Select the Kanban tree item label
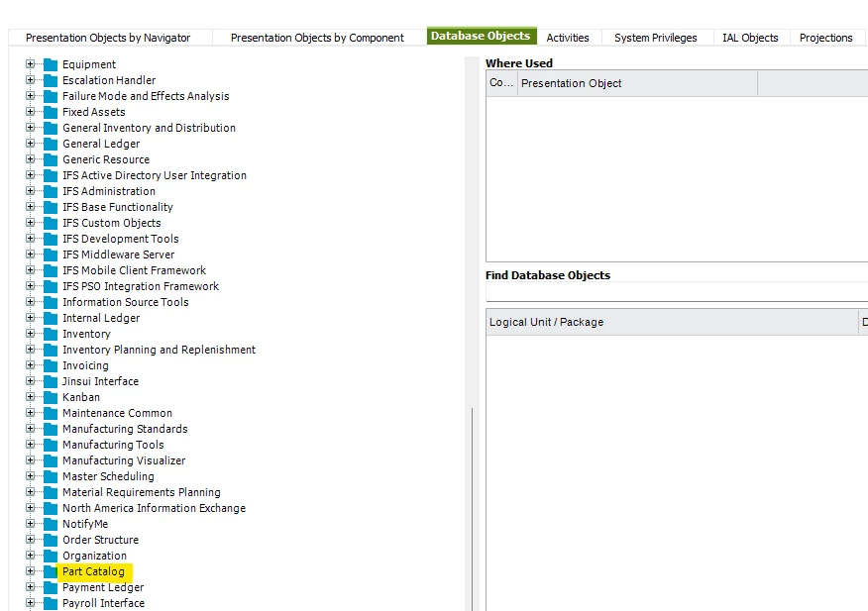Screen dimensions: 868x611 (81, 397)
